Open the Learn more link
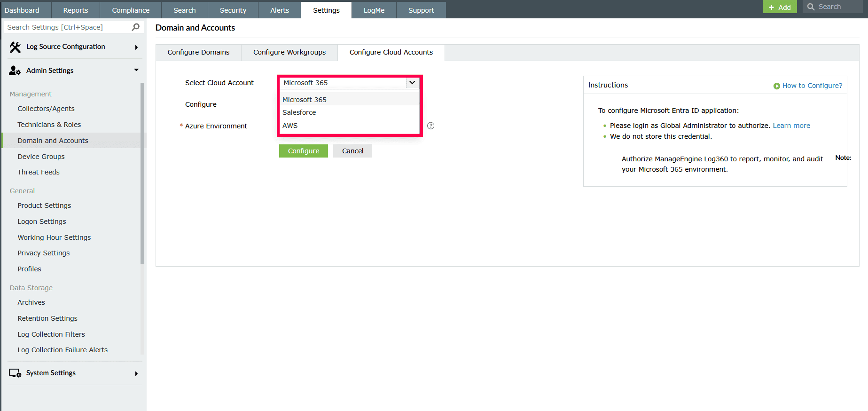The width and height of the screenshot is (868, 411). pyautogui.click(x=791, y=126)
